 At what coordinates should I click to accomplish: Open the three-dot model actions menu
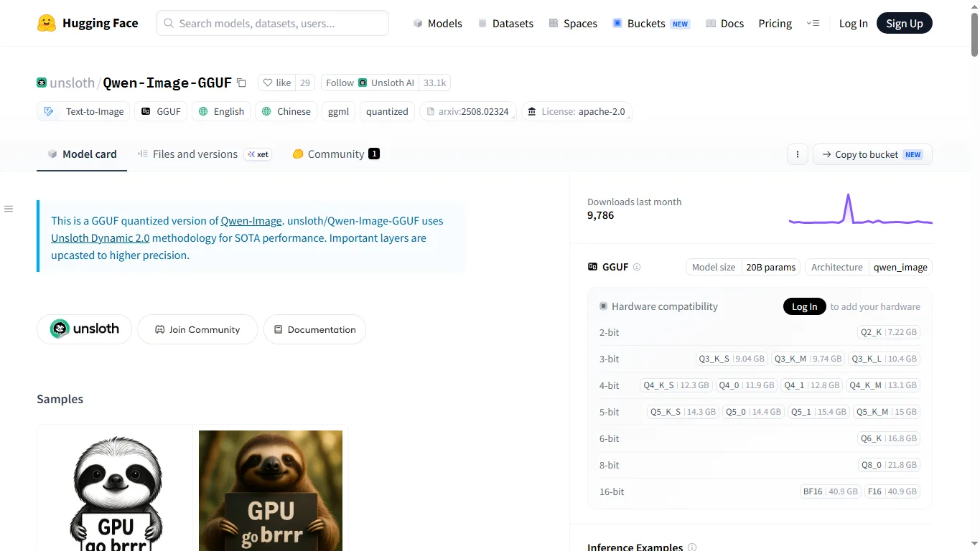coord(798,154)
